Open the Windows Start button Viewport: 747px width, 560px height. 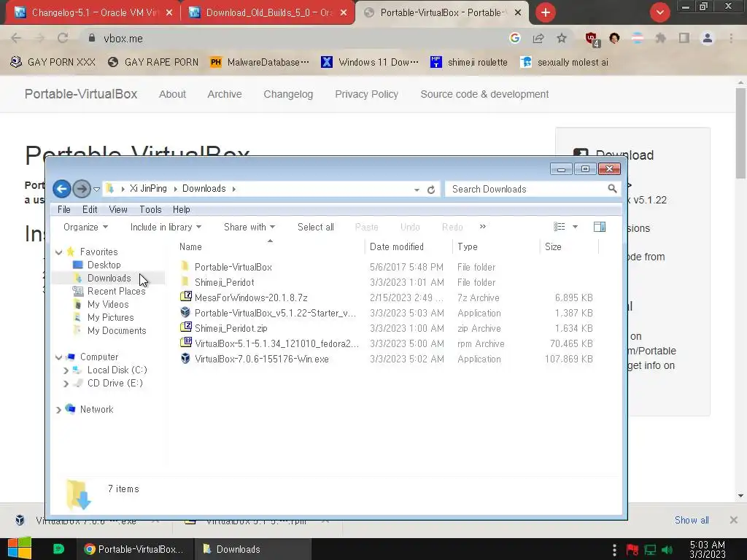pos(20,548)
